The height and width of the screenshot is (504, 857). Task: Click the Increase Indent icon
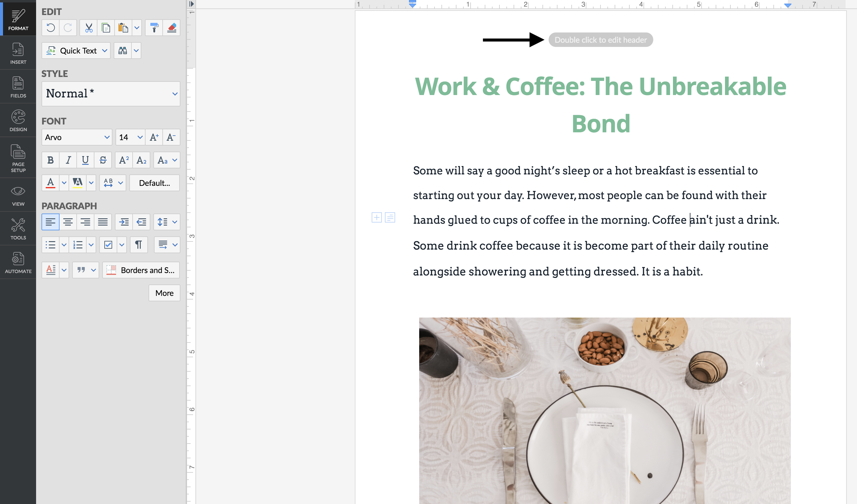pyautogui.click(x=124, y=222)
